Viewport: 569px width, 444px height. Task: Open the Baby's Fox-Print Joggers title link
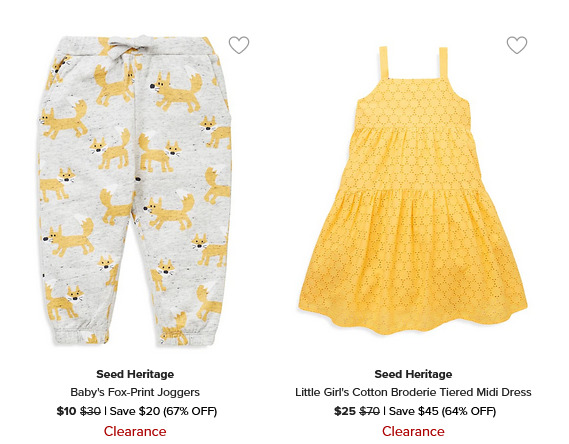click(135, 392)
